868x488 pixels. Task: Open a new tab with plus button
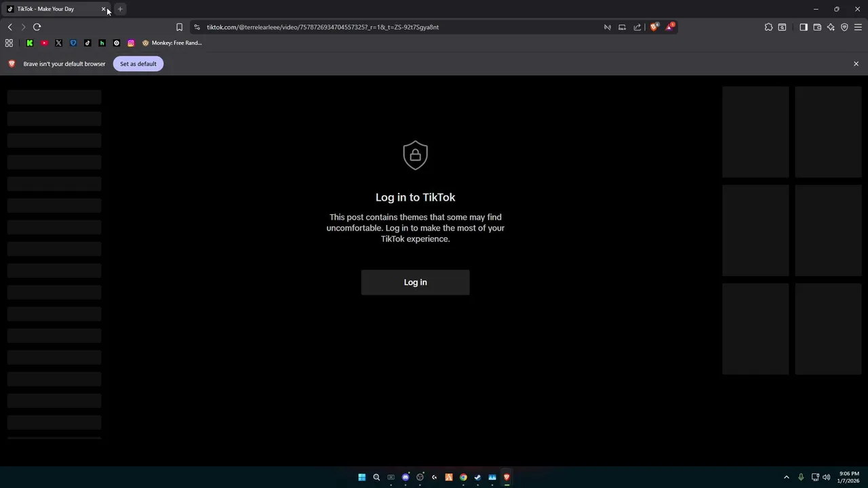coord(120,9)
